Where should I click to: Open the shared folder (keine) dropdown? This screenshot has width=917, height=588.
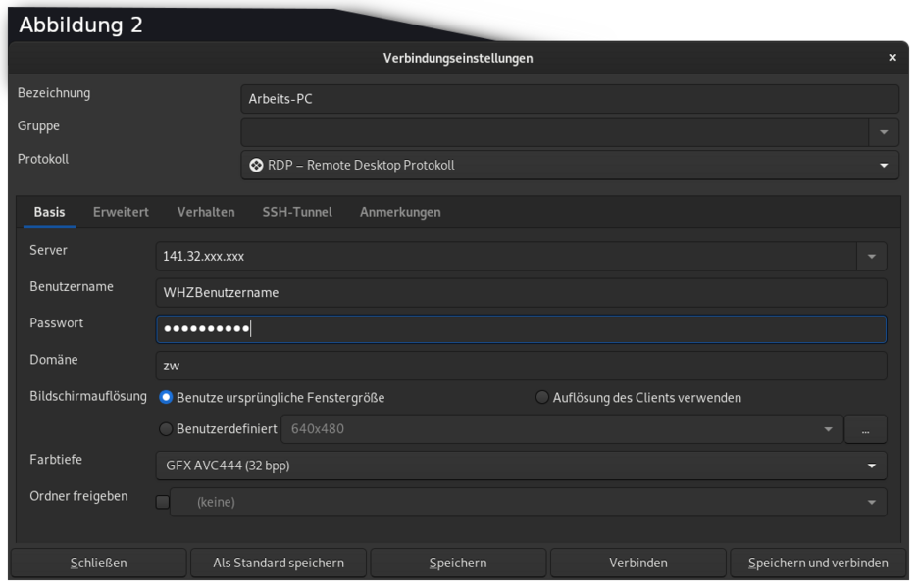click(528, 502)
